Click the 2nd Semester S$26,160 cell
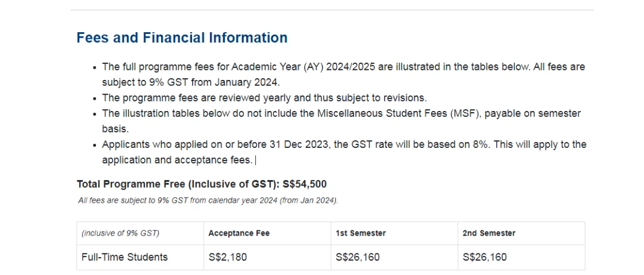The height and width of the screenshot is (275, 644). pos(485,257)
